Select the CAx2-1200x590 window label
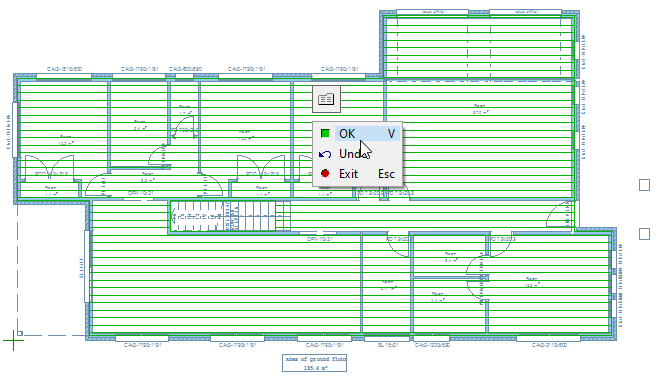Screen dimensions: 658x376 point(432,345)
